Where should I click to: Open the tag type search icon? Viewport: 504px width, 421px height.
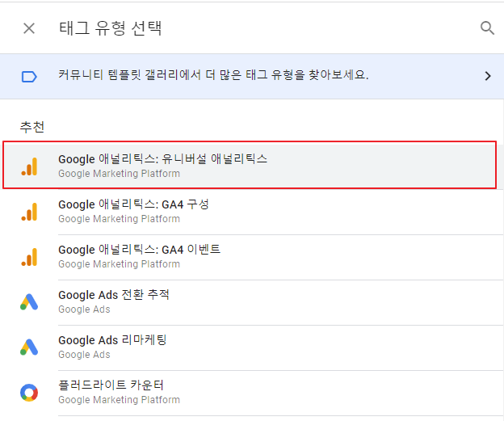pos(487,28)
